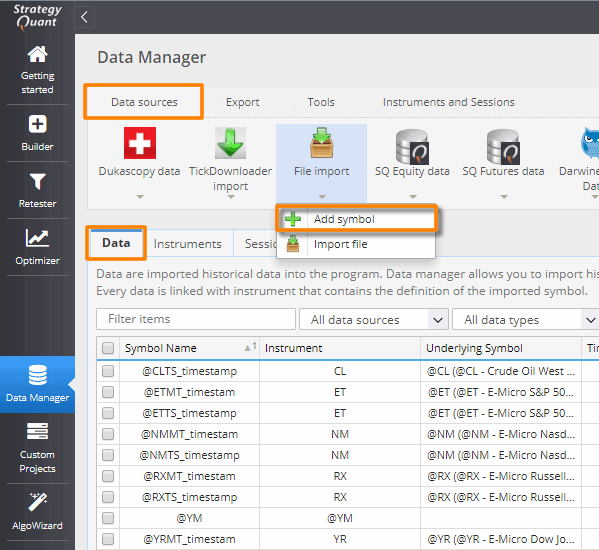Click the @YM symbol name cell
The height and width of the screenshot is (550, 599).
pos(189,518)
